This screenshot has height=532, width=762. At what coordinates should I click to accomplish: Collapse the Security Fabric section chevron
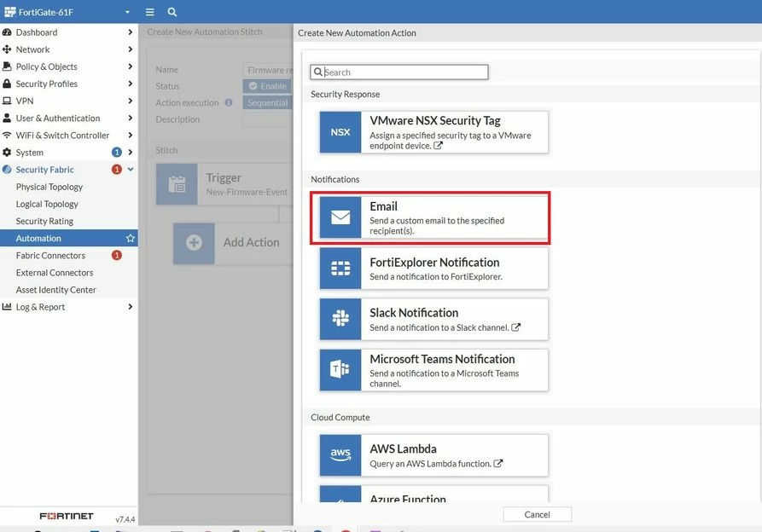[x=131, y=170]
